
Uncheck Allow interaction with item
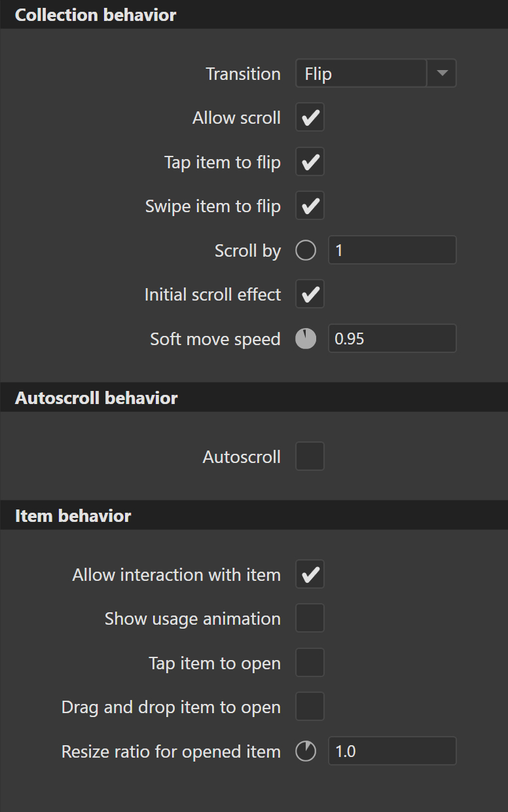(310, 575)
